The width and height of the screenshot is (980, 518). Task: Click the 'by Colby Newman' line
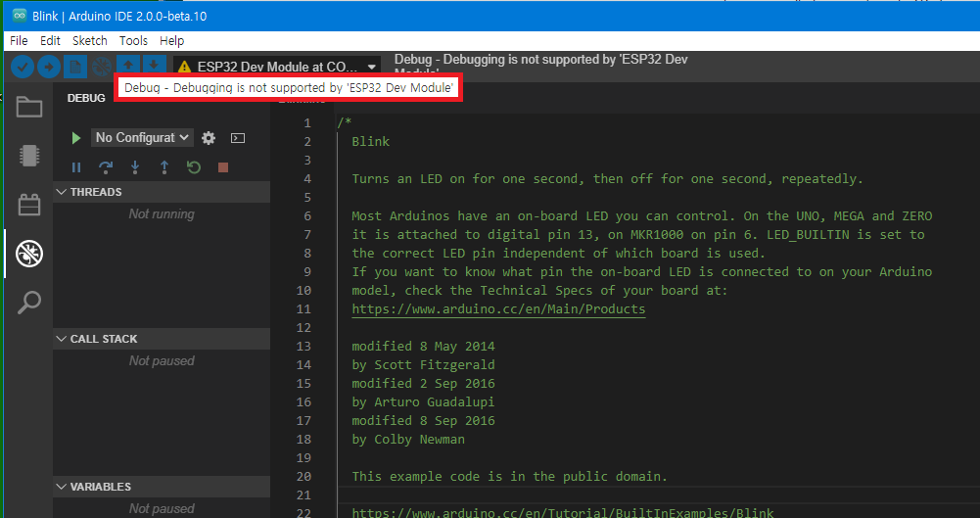click(x=408, y=440)
